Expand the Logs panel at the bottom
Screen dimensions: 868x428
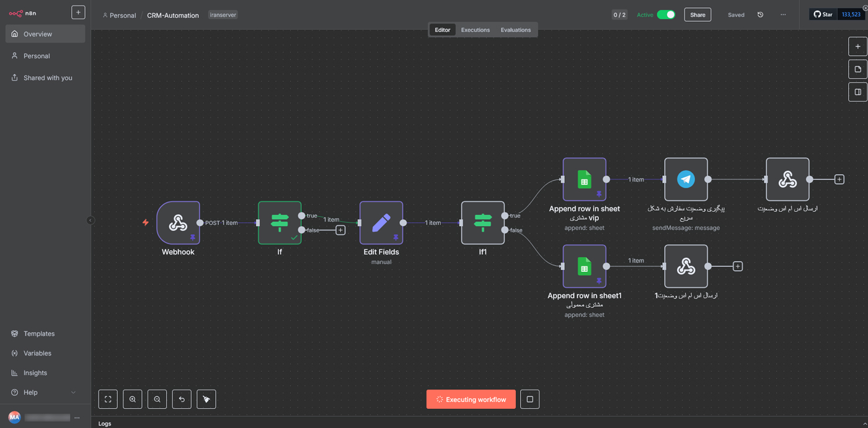[105, 424]
